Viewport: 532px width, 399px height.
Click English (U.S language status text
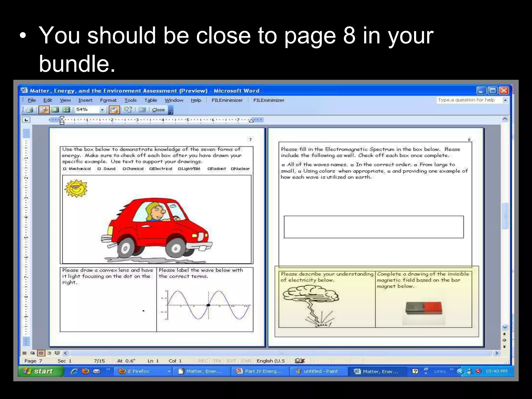pos(271,361)
